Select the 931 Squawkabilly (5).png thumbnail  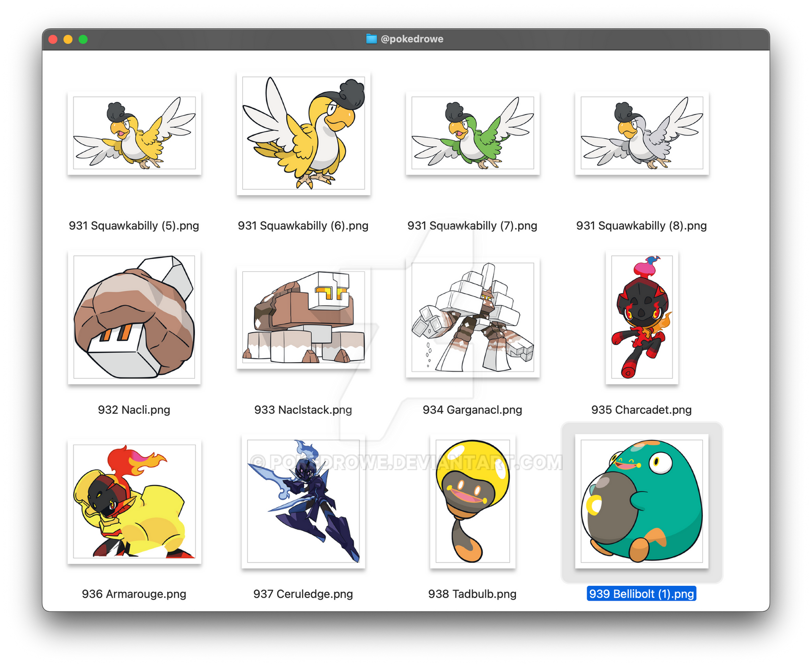tap(134, 133)
